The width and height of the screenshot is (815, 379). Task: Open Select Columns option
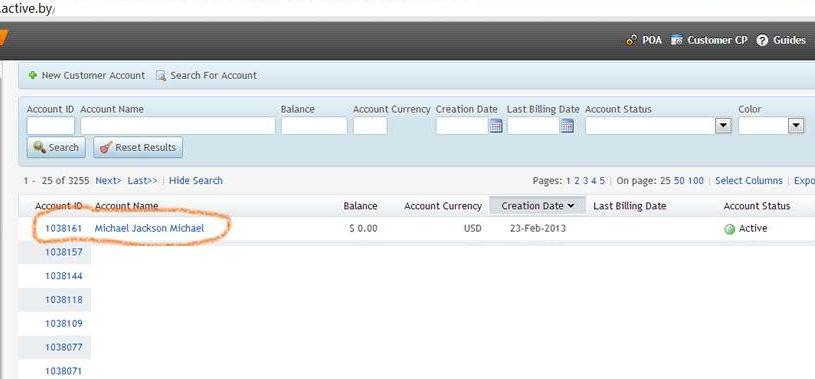click(748, 181)
